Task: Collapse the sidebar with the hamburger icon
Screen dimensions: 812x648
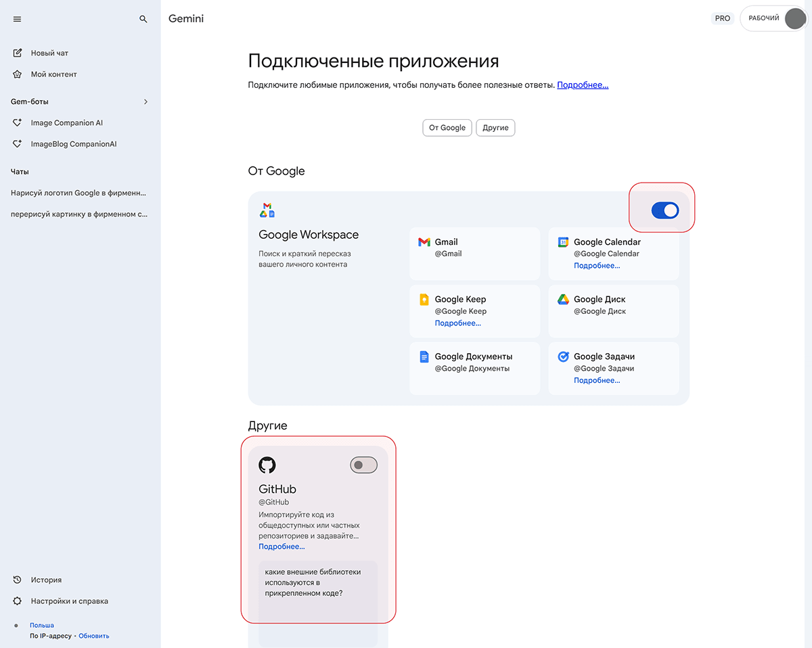Action: [x=17, y=19]
